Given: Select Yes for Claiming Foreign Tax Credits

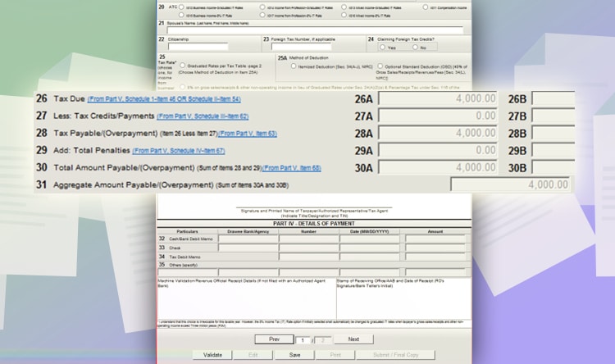Looking at the screenshot, I should (380, 48).
